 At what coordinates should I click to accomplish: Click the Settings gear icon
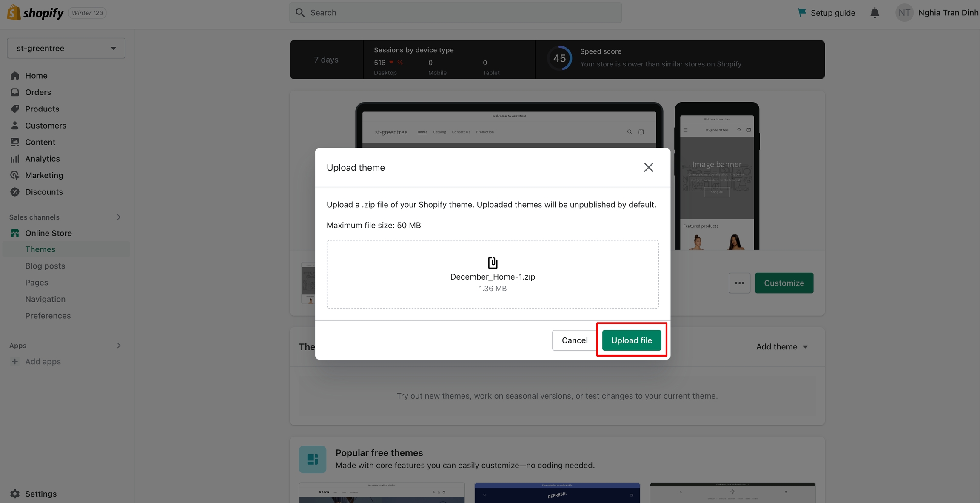15,494
